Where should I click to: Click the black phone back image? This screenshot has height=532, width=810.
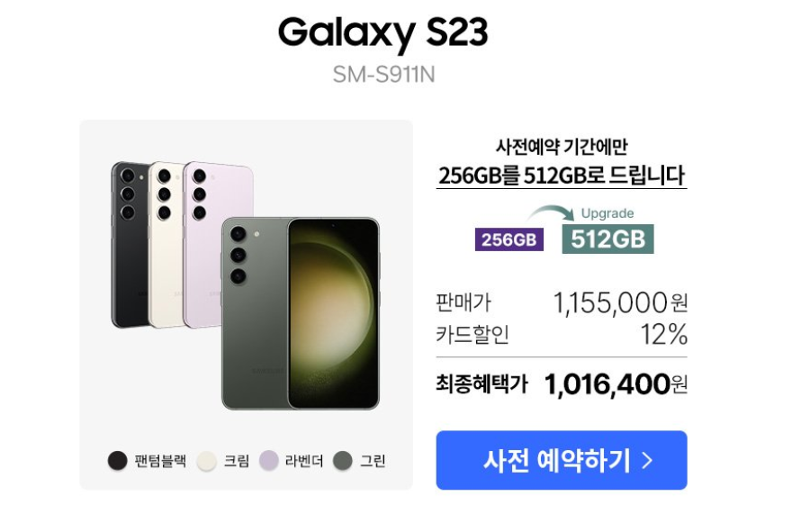point(129,244)
